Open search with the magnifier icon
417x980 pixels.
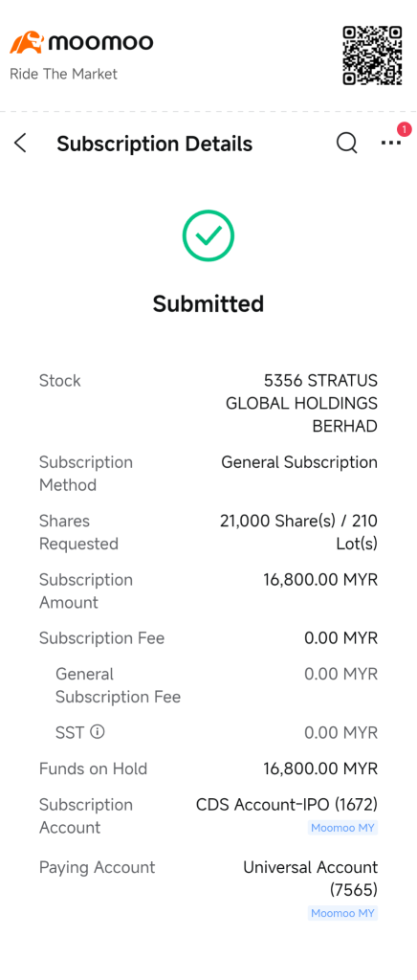tap(347, 144)
